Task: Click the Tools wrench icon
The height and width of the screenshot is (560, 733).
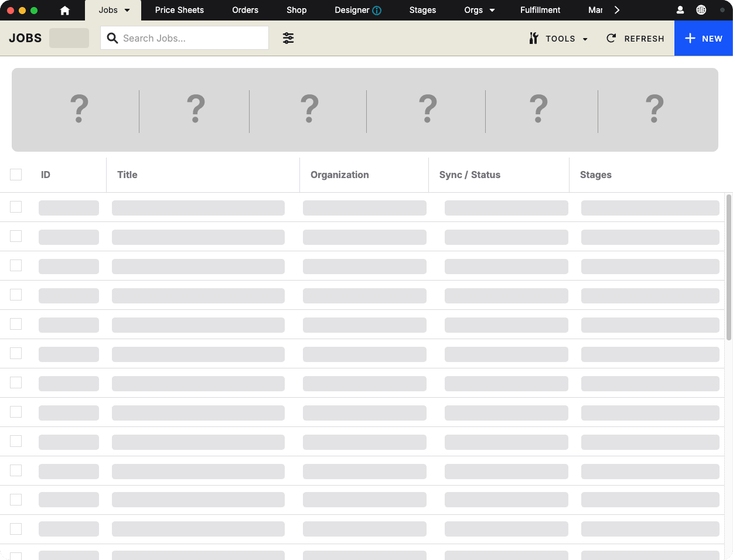Action: (534, 38)
